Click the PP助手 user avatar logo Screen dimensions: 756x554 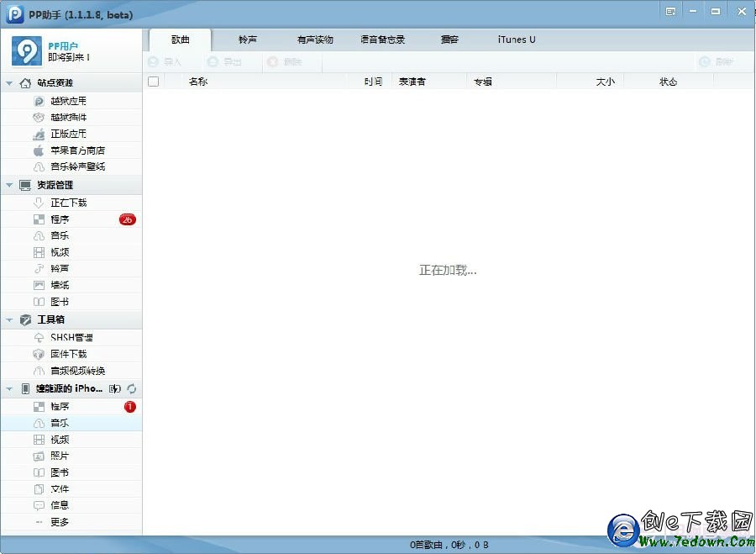click(x=26, y=51)
